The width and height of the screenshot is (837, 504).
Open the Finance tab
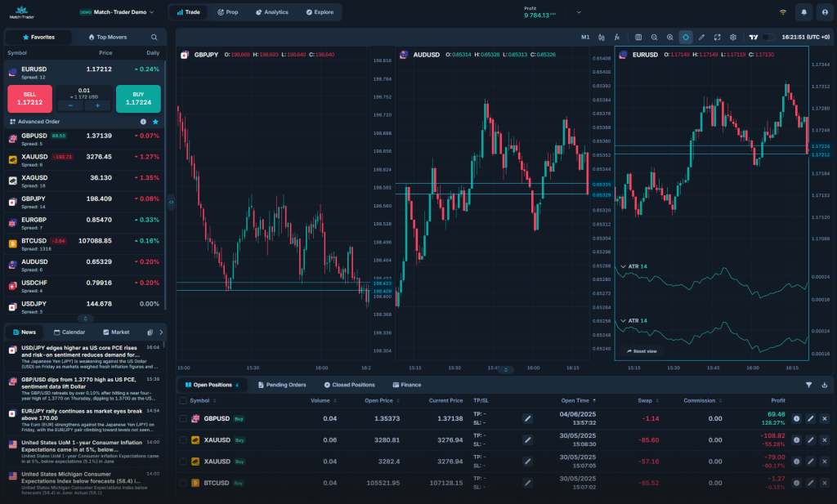coord(407,385)
